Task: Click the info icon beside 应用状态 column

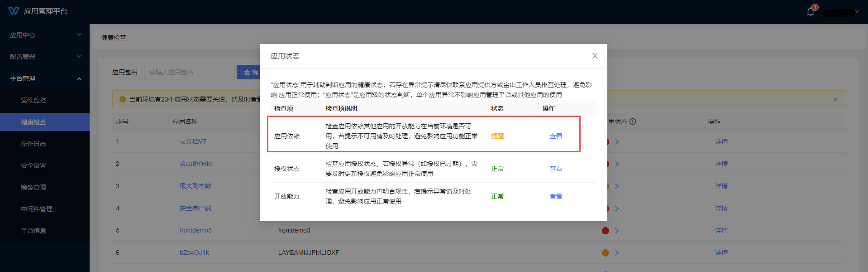Action: coord(633,121)
